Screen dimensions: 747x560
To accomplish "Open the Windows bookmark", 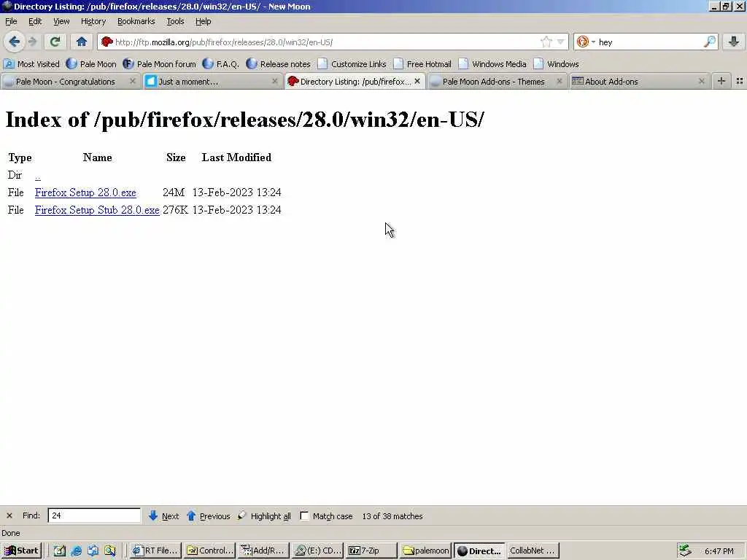I will pos(557,64).
